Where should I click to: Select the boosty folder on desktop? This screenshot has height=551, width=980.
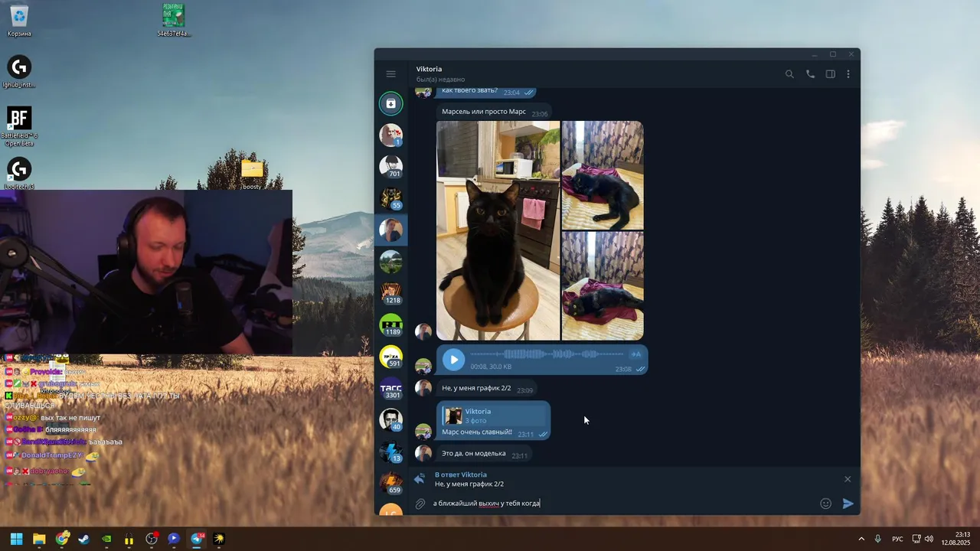click(252, 174)
